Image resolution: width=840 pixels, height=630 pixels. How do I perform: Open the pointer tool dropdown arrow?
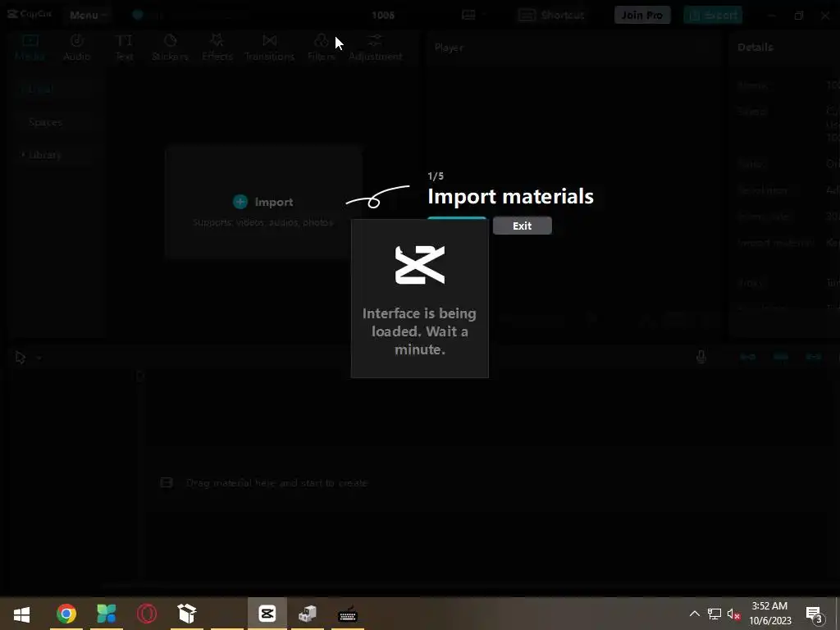(x=39, y=358)
